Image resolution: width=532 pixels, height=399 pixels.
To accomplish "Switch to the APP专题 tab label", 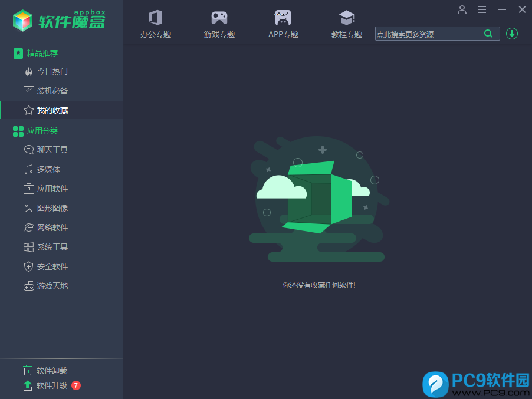I will point(283,34).
